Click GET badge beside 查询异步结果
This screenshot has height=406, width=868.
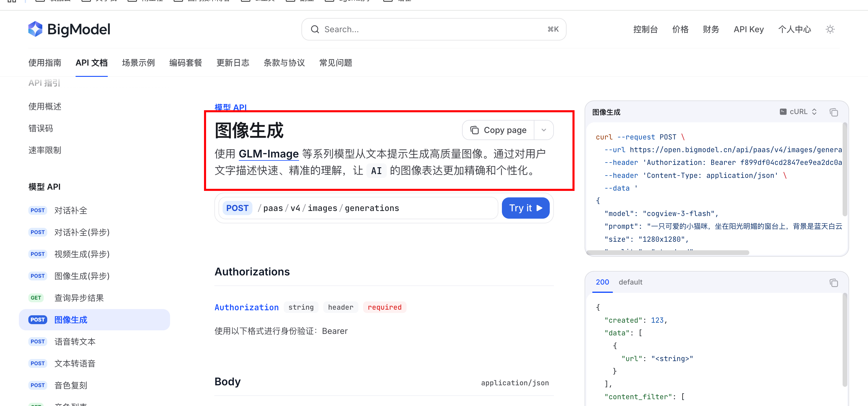pos(36,298)
